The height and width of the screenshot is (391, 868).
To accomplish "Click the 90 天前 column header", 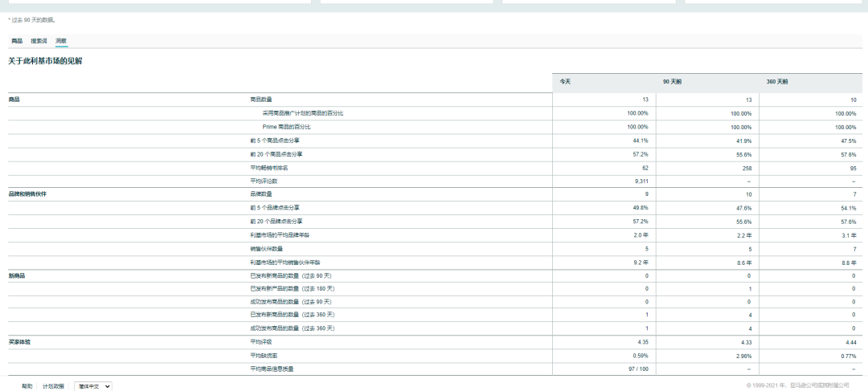I will (672, 81).
